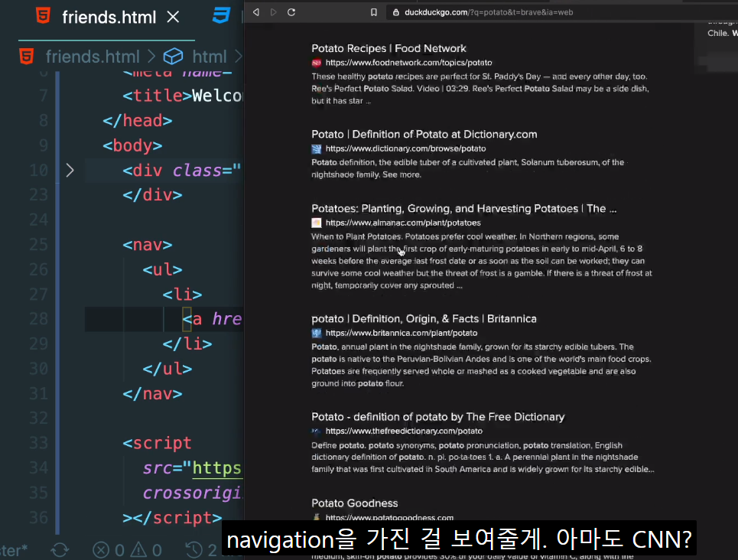Click the Free Dictionary favicon
738x560 pixels.
pyautogui.click(x=317, y=431)
